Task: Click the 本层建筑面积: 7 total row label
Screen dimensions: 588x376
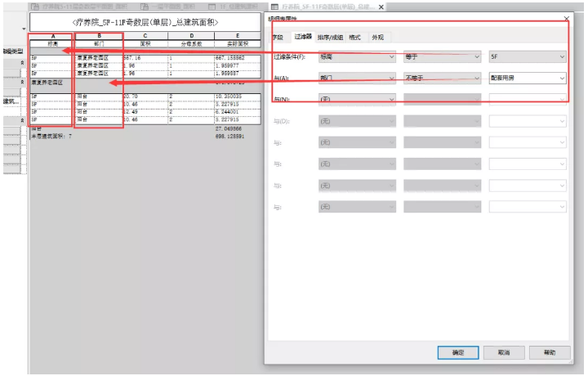Action: click(51, 137)
